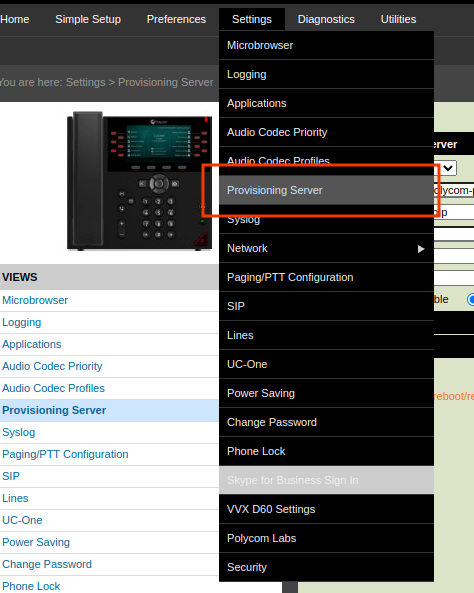This screenshot has width=474, height=593.
Task: Open Microbrowser link in the Views sidebar
Action: pos(35,300)
